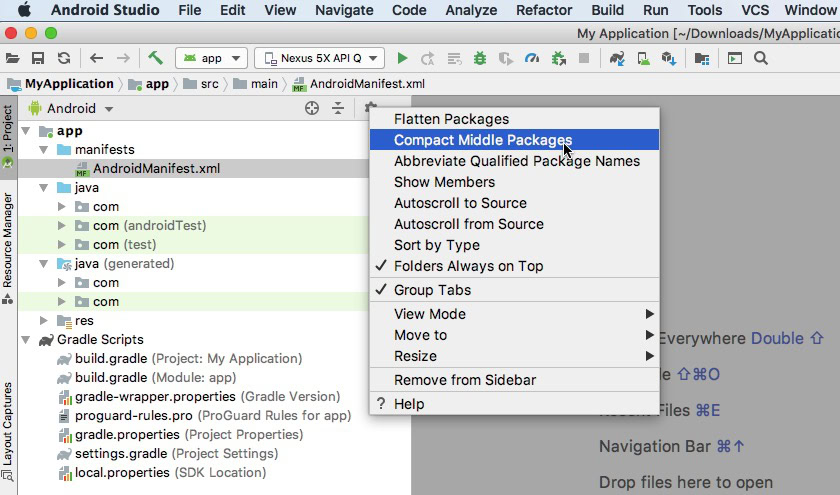Select proguard-rules.pro file

click(204, 416)
